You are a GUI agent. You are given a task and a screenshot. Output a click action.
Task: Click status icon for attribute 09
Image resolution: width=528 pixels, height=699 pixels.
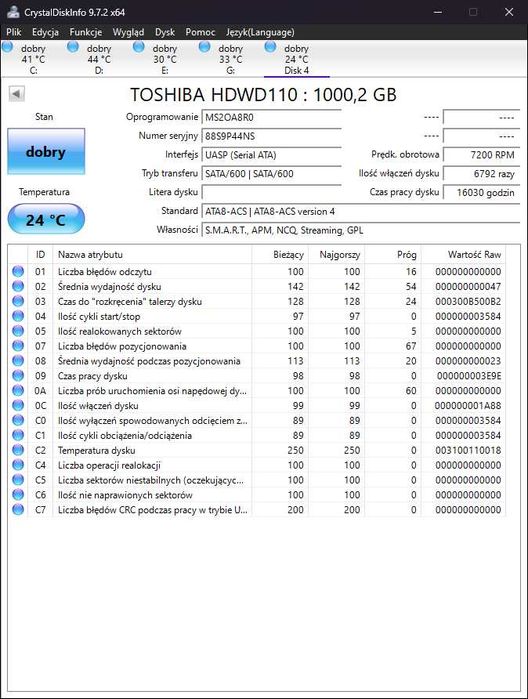[18, 375]
